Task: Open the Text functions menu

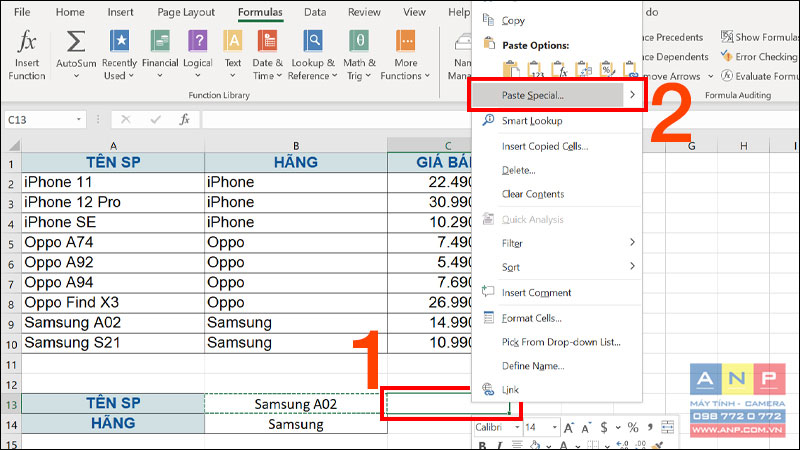Action: (233, 55)
